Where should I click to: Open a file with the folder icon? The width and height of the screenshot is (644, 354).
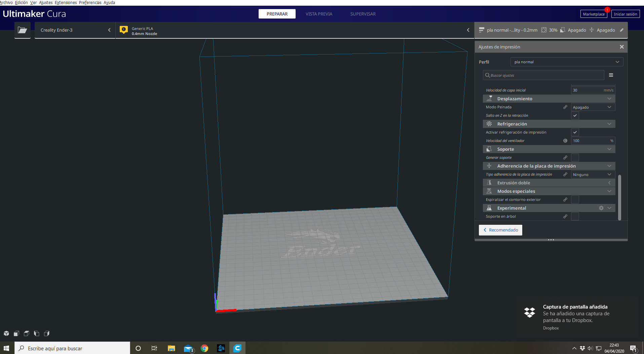[23, 30]
